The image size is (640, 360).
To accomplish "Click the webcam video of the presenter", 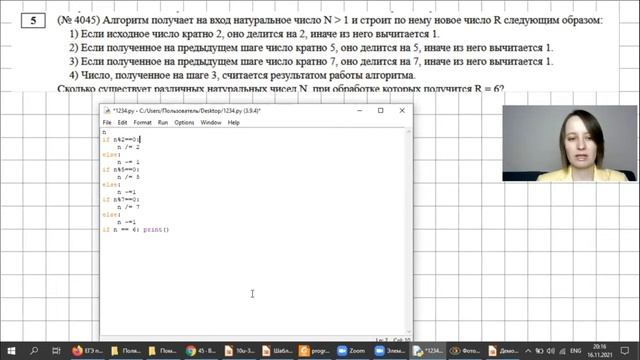I will click(x=569, y=143).
